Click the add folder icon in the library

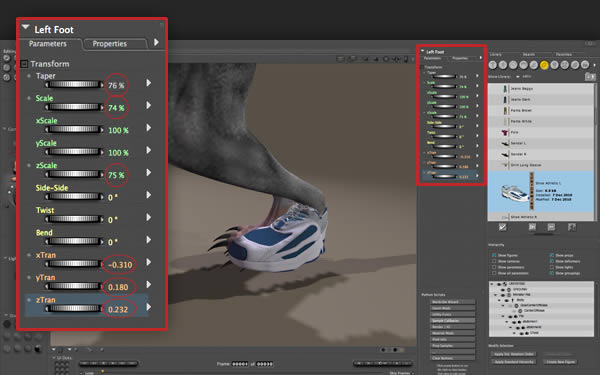click(x=590, y=77)
